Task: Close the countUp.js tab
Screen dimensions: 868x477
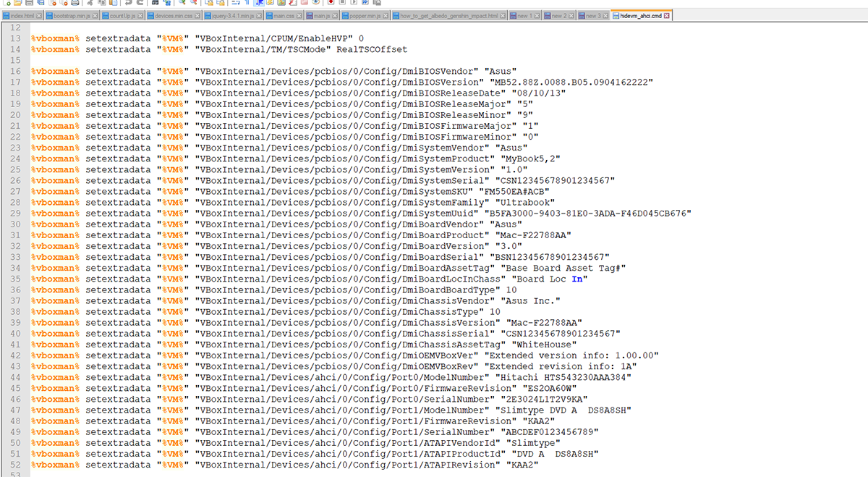Action: coord(140,16)
